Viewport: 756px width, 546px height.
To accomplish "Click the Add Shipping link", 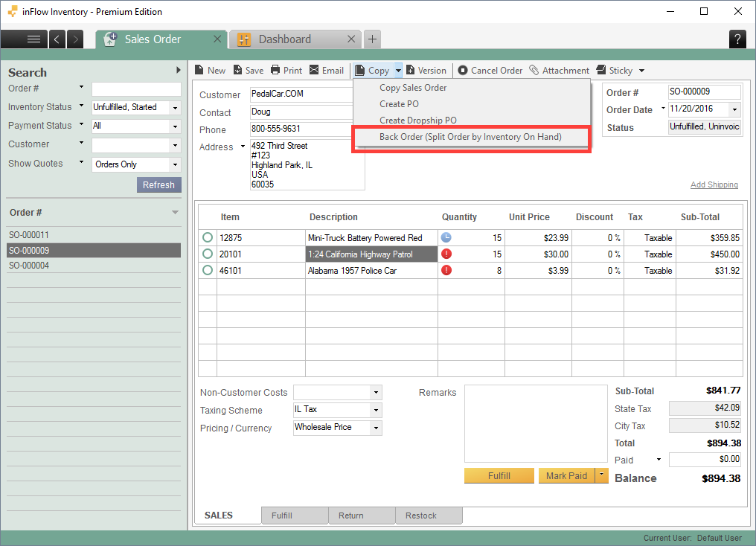I will (714, 184).
